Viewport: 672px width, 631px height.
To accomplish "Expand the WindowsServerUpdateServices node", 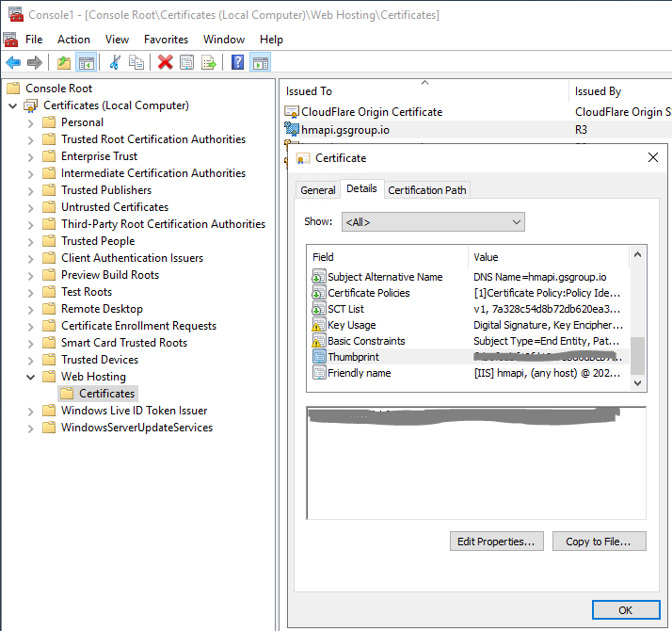I will [30, 429].
